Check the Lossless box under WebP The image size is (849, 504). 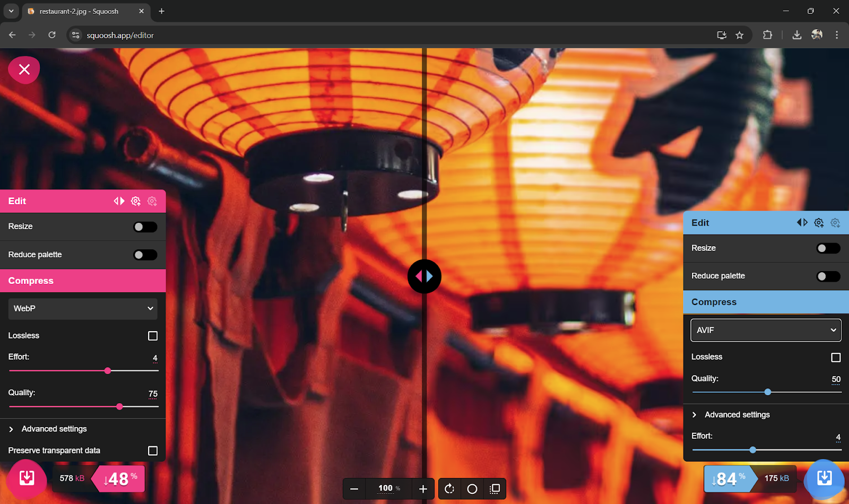[x=153, y=336]
